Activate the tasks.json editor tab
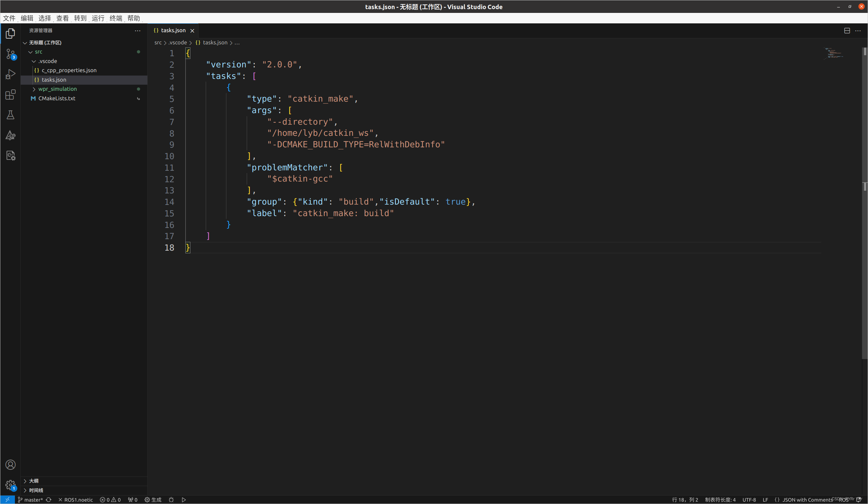This screenshot has width=868, height=504. click(x=173, y=30)
